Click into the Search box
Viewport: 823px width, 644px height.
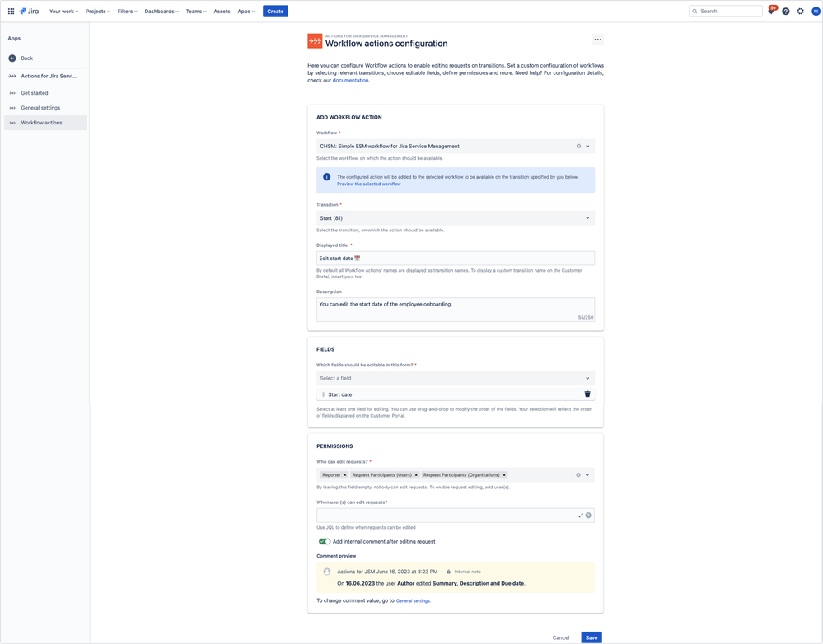point(725,11)
